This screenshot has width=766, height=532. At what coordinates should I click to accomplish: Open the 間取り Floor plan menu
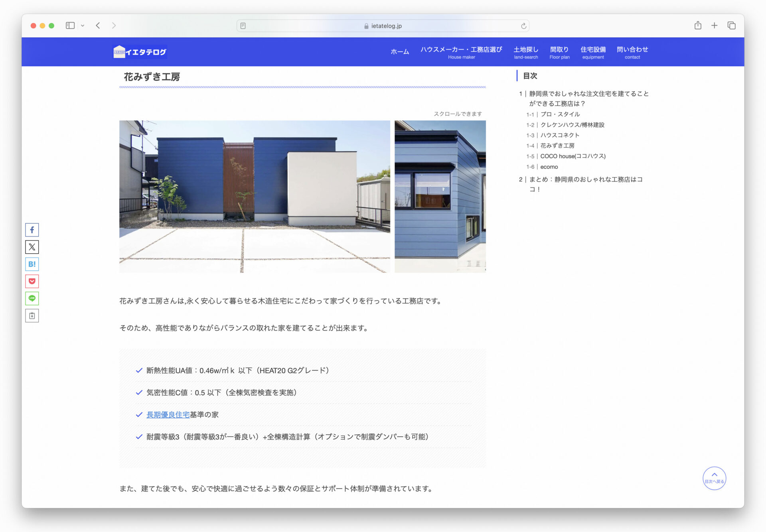click(559, 52)
